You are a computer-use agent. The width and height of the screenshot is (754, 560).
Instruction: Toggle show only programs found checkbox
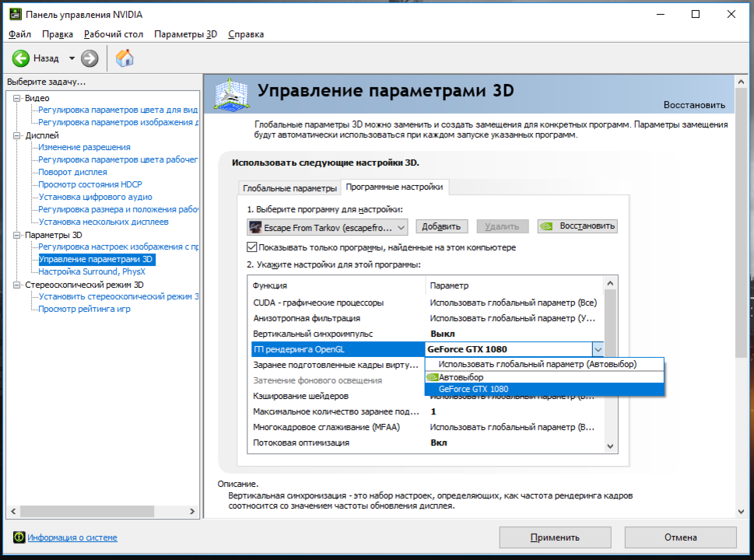tap(251, 247)
